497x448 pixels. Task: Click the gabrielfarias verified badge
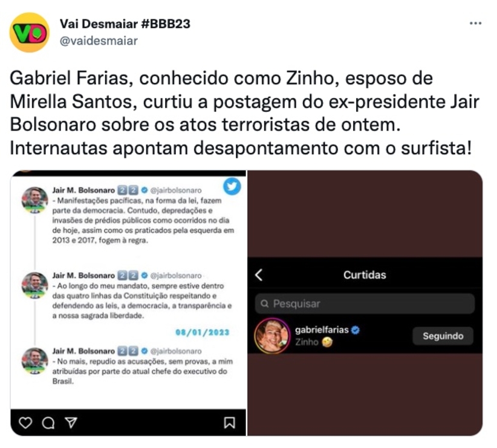click(x=356, y=330)
